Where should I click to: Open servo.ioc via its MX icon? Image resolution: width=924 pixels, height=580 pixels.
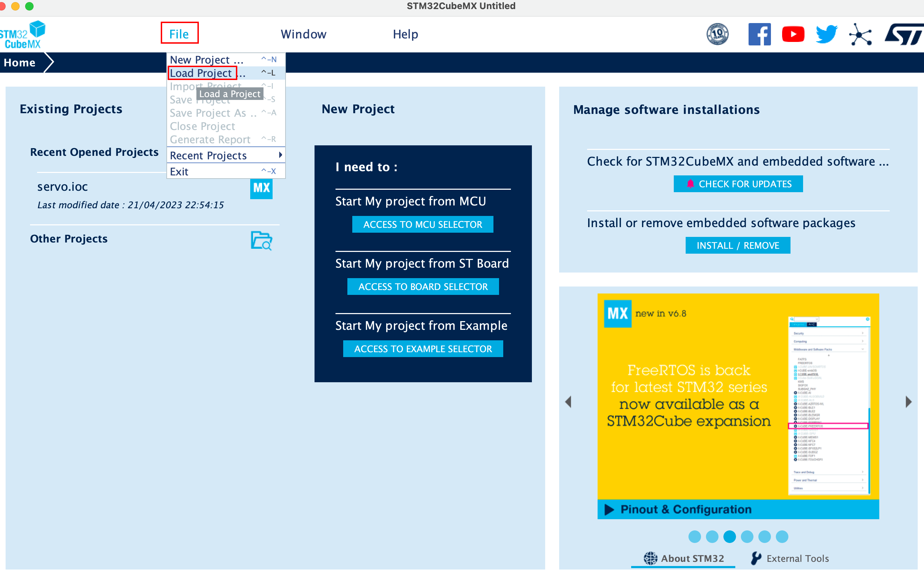coord(261,188)
